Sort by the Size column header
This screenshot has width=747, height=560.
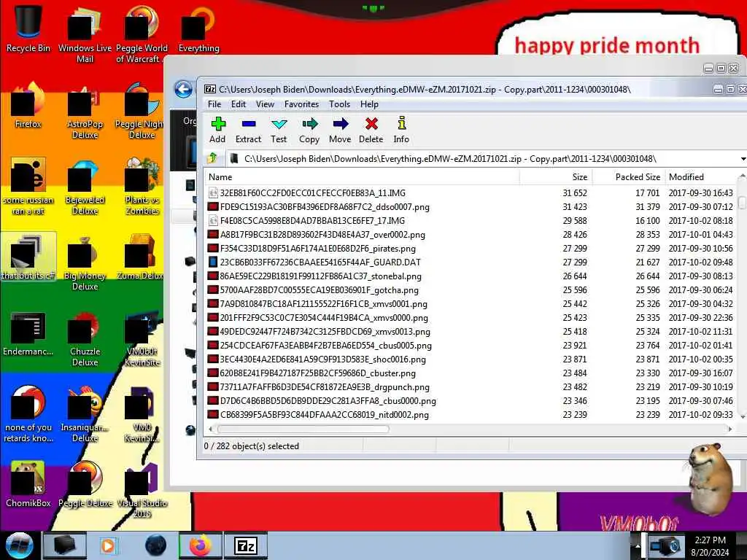pos(555,177)
